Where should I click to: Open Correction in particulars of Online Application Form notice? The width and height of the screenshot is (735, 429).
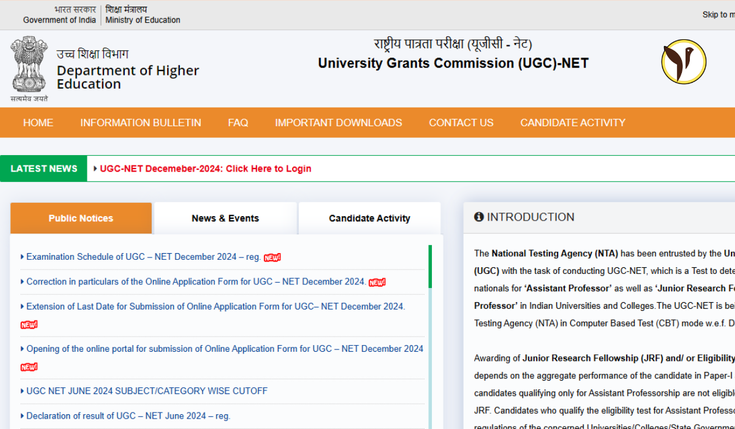196,282
